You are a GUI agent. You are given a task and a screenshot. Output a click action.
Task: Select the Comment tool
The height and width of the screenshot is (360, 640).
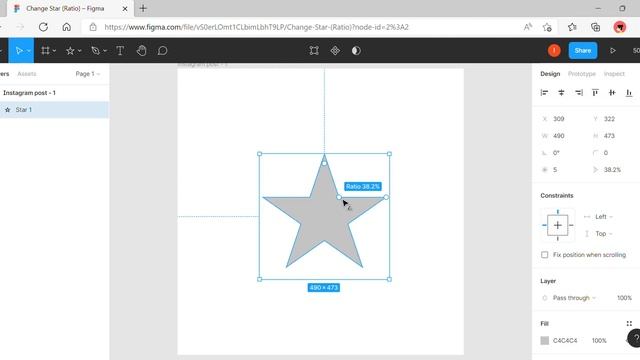tap(162, 51)
